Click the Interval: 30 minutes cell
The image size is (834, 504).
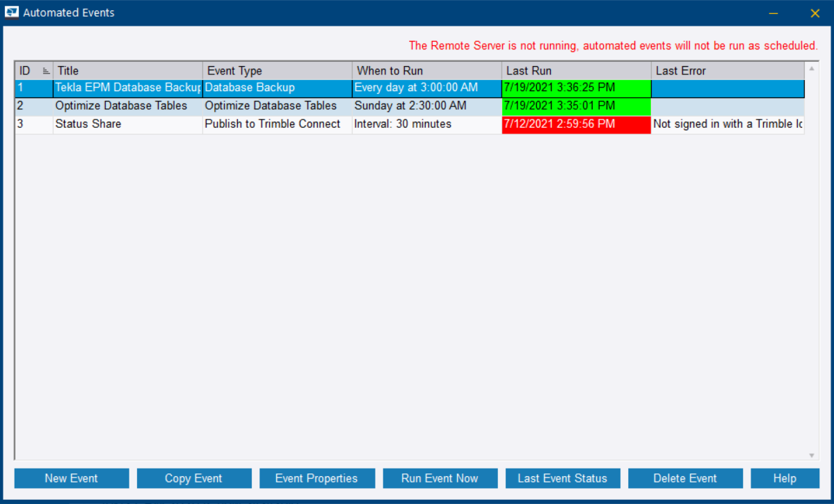click(x=426, y=124)
